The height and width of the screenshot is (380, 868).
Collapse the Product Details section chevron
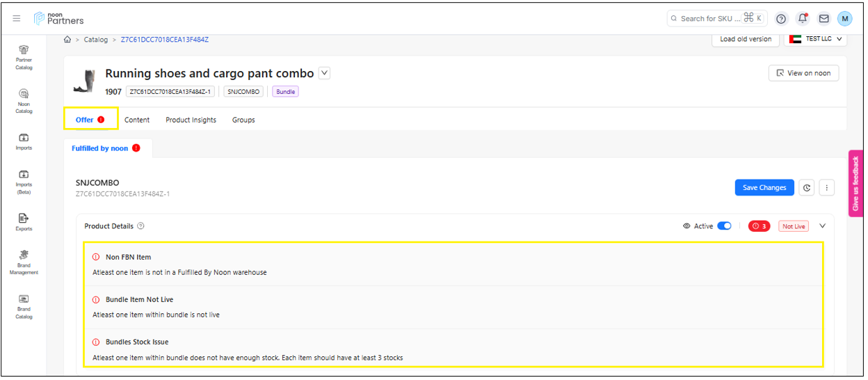pos(823,226)
